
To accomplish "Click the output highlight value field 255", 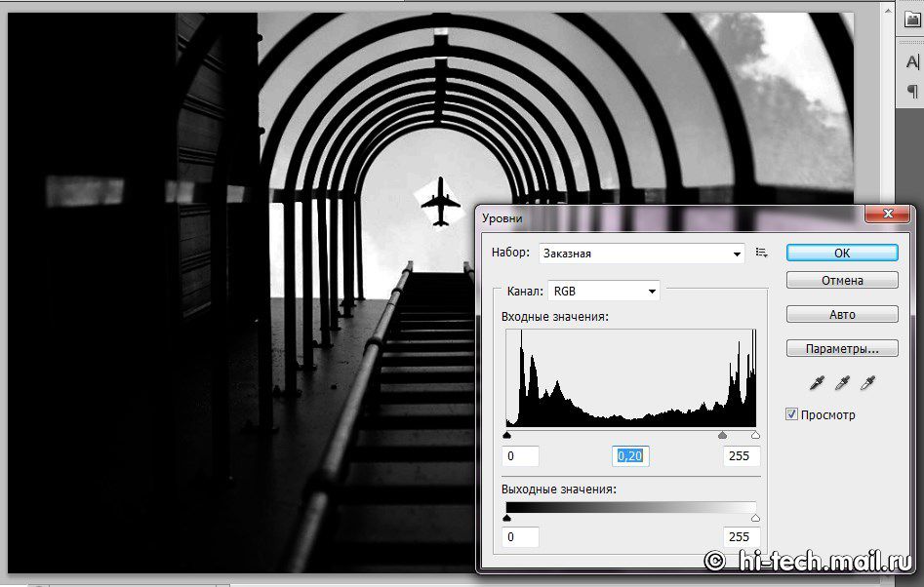I will pos(742,537).
